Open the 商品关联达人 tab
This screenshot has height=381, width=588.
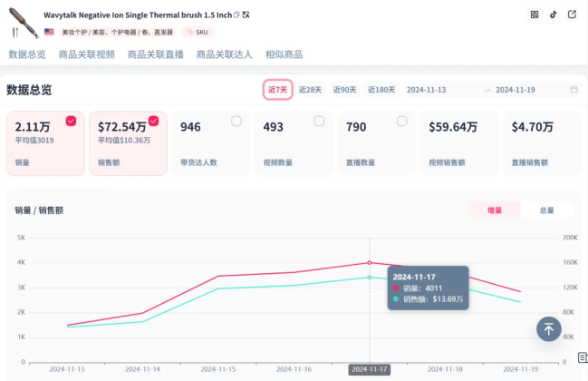coord(225,54)
